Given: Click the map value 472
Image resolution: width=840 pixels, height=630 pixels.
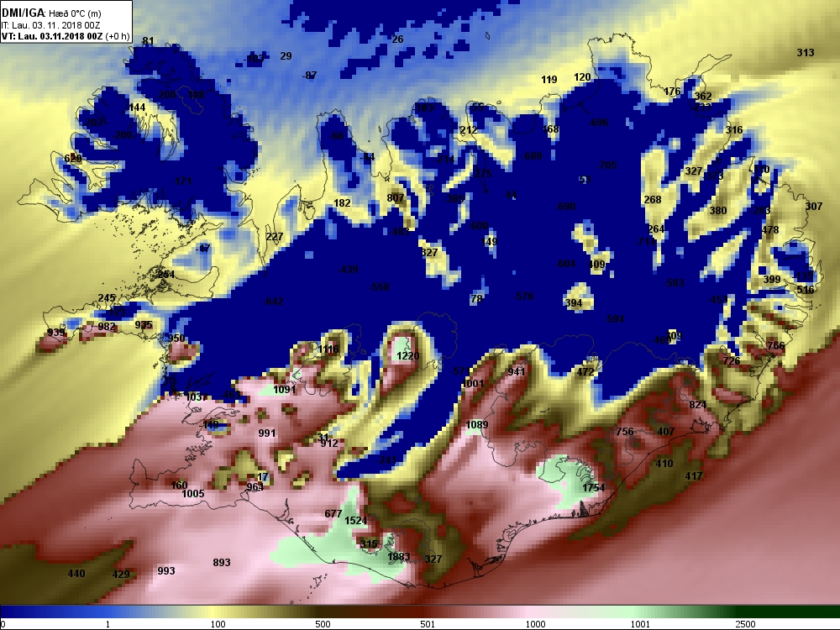Looking at the screenshot, I should click(x=585, y=371).
